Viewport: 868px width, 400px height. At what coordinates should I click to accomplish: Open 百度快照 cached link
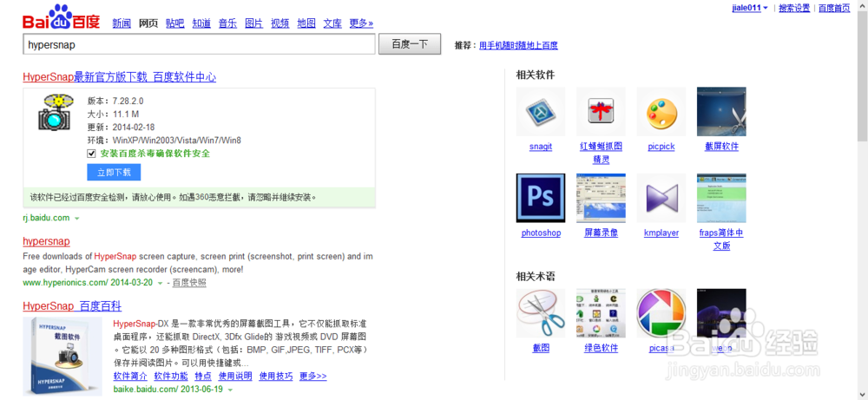pos(189,283)
